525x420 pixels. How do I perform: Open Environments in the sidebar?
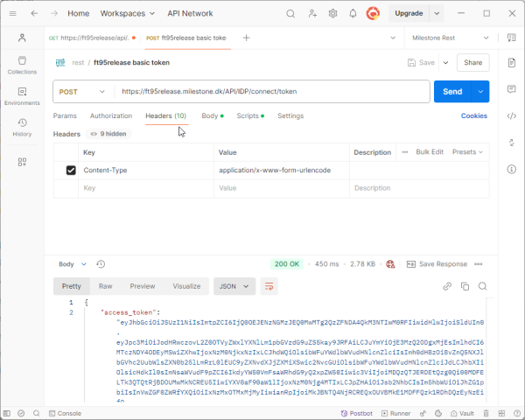pyautogui.click(x=22, y=96)
